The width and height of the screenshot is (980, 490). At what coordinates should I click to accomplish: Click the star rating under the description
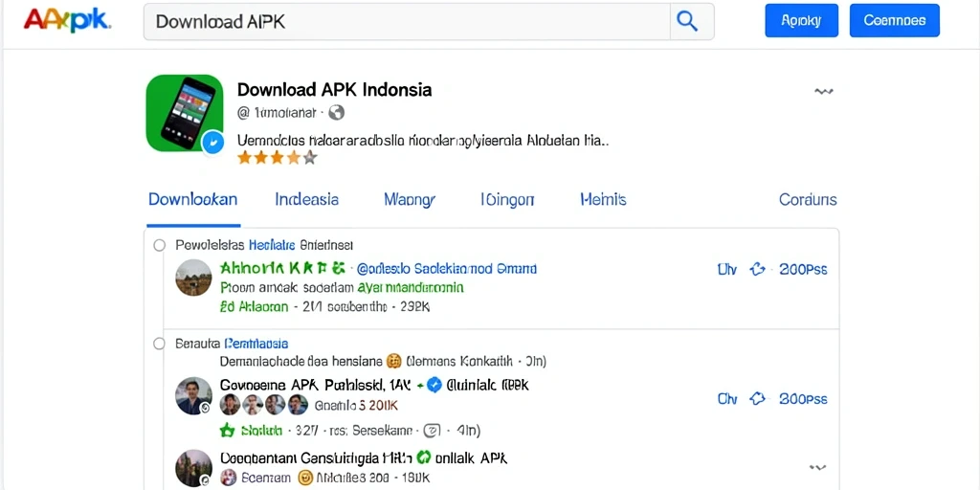pos(277,158)
